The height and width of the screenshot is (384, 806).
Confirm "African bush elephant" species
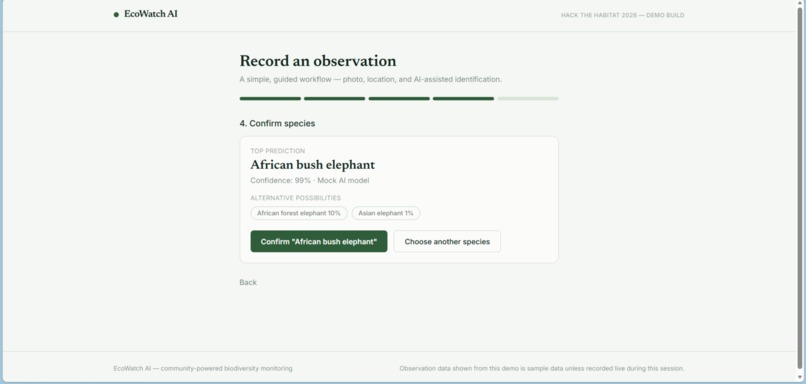click(x=319, y=242)
